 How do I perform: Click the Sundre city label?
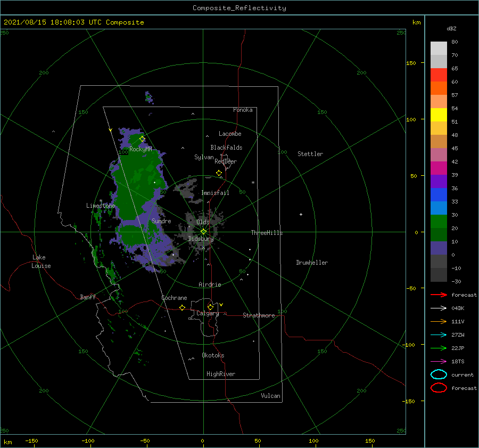(161, 221)
